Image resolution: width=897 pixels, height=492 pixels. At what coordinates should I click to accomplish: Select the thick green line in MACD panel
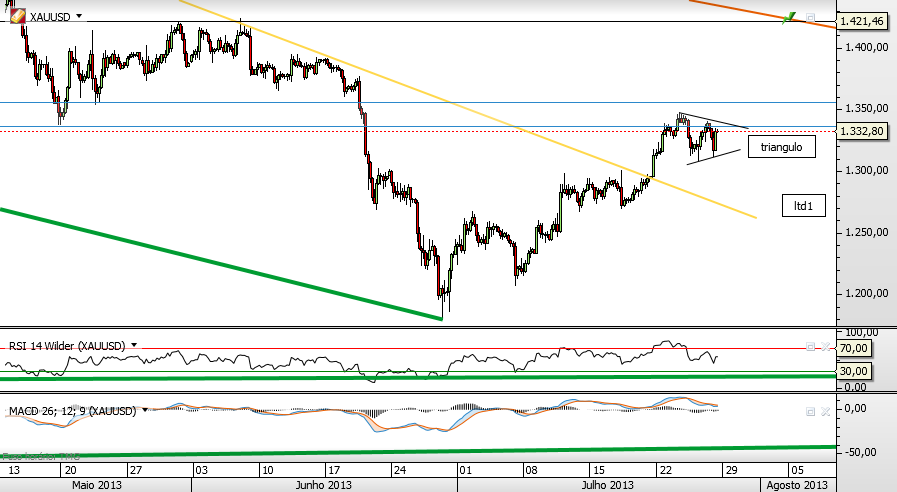pyautogui.click(x=418, y=451)
